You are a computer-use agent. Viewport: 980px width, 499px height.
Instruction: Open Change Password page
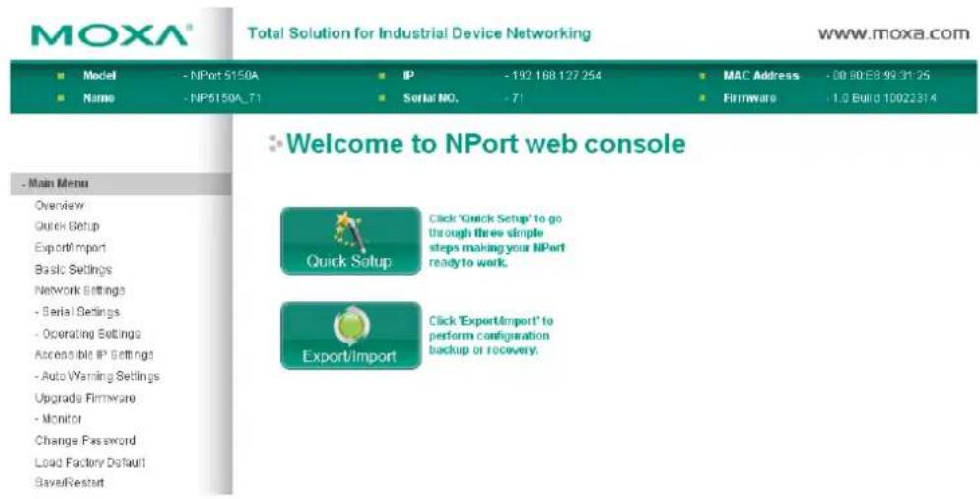[x=86, y=441]
